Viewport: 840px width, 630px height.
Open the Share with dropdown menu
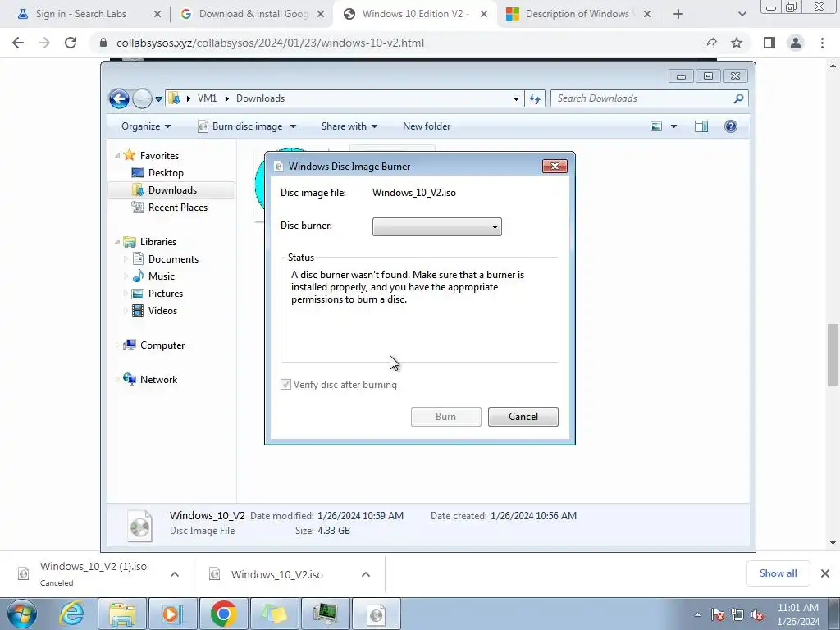pyautogui.click(x=349, y=126)
